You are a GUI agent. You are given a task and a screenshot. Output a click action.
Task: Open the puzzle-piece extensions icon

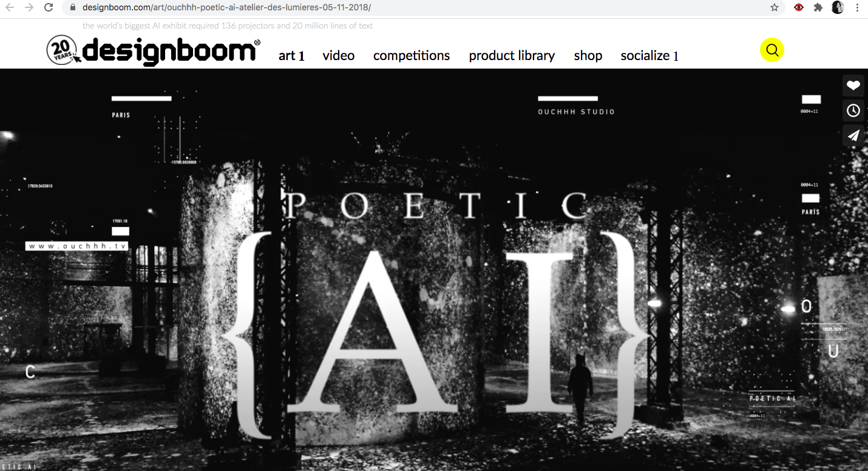click(x=818, y=8)
